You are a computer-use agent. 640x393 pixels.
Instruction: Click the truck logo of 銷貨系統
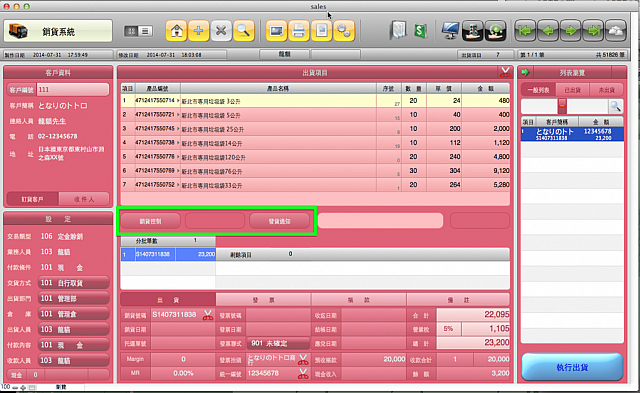[18, 31]
